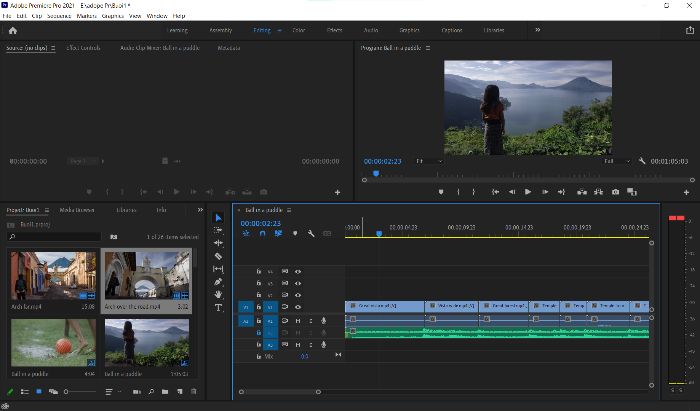Toggle Snap in Timeline magnet button
Image resolution: width=700 pixels, height=411 pixels.
(x=262, y=233)
